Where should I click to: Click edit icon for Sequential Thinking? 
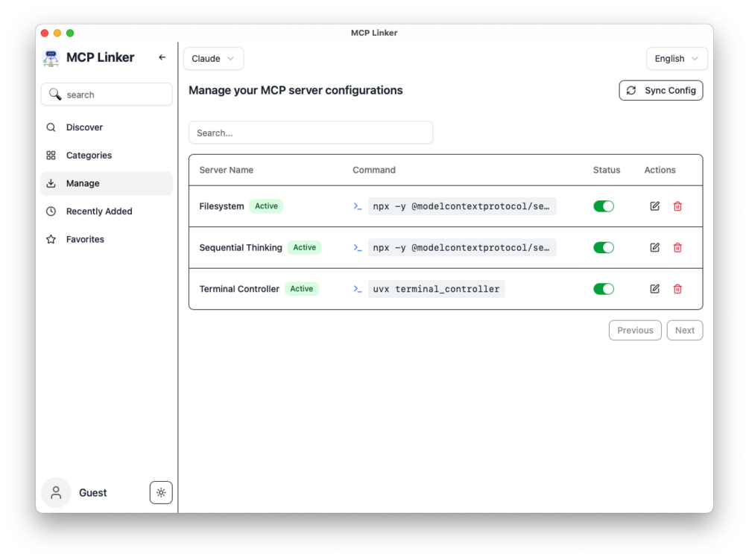pos(654,247)
